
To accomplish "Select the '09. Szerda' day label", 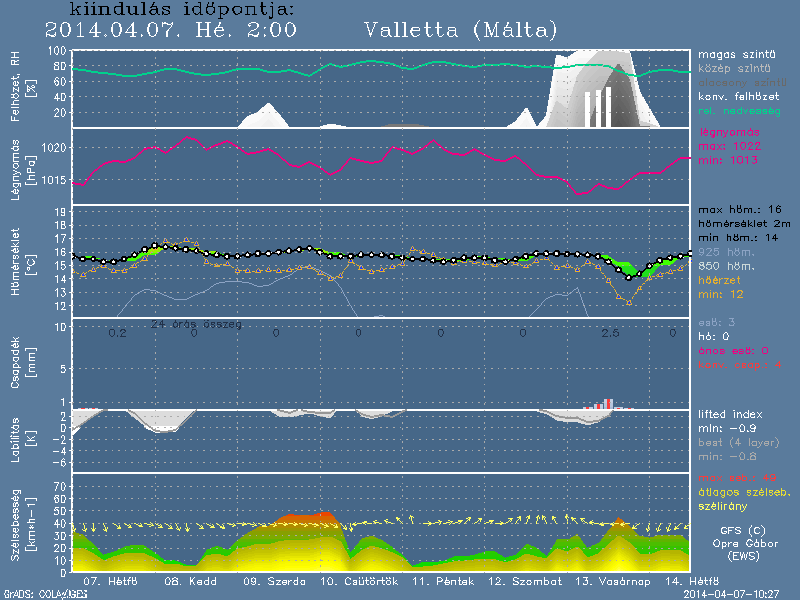I will tap(270, 581).
